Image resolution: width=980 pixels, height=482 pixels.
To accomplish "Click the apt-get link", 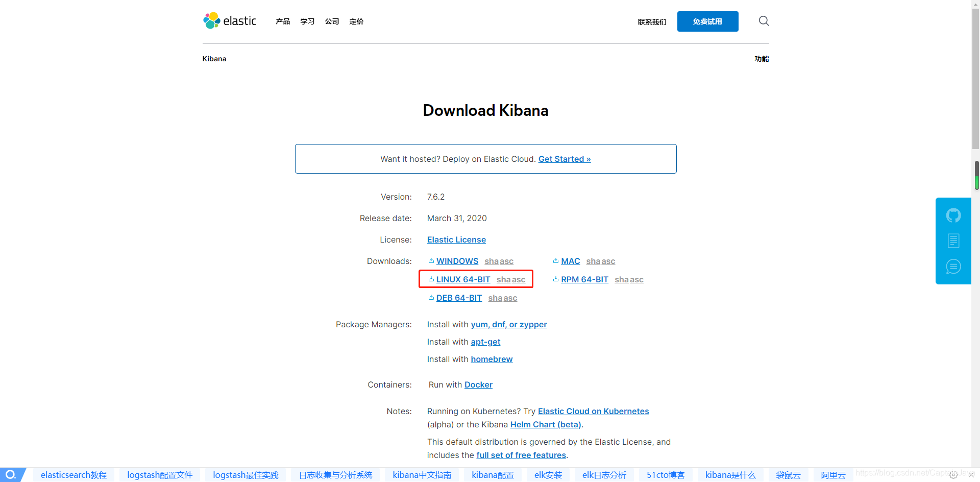I will coord(485,342).
